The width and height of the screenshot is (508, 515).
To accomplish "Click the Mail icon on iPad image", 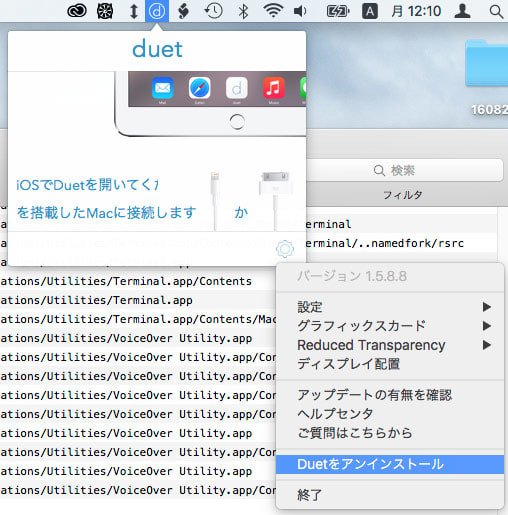I will (x=163, y=88).
